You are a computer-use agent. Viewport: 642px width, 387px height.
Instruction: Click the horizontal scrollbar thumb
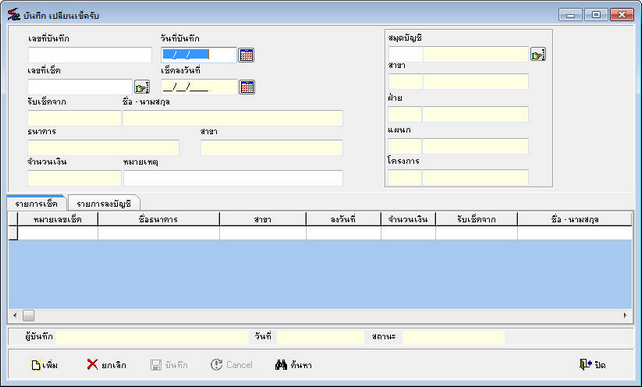(x=29, y=315)
